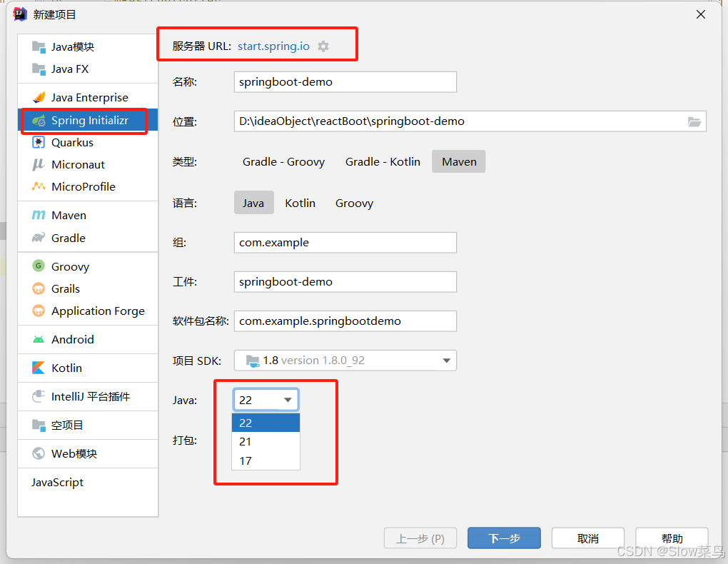Viewport: 728px width, 564px height.
Task: Select Java Enterprise list entry
Action: pyautogui.click(x=88, y=97)
